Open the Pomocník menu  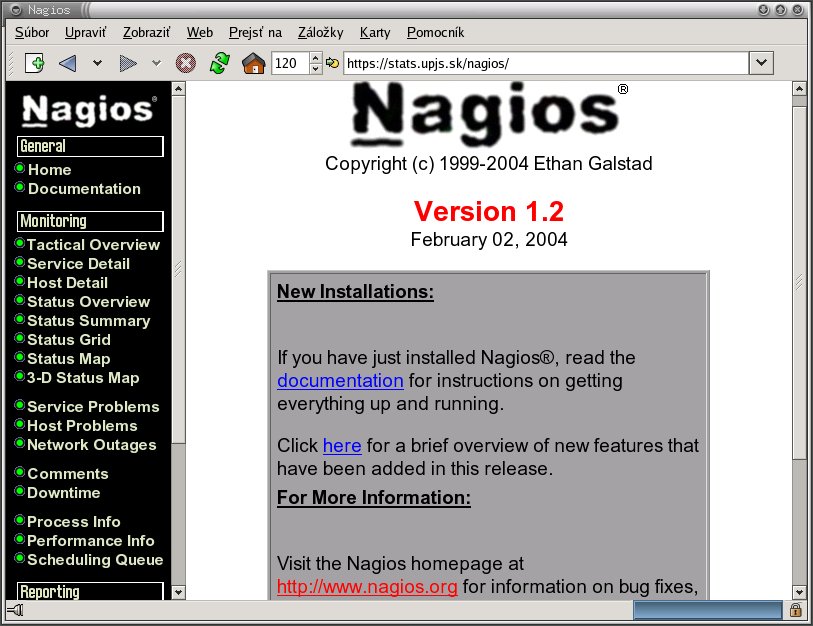point(435,33)
